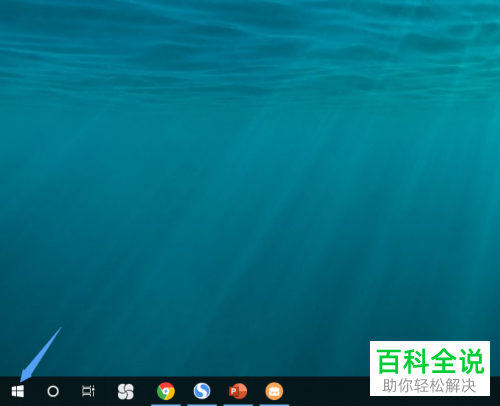Click the green 百科全说 logo text
The image size is (500, 406).
(x=430, y=361)
